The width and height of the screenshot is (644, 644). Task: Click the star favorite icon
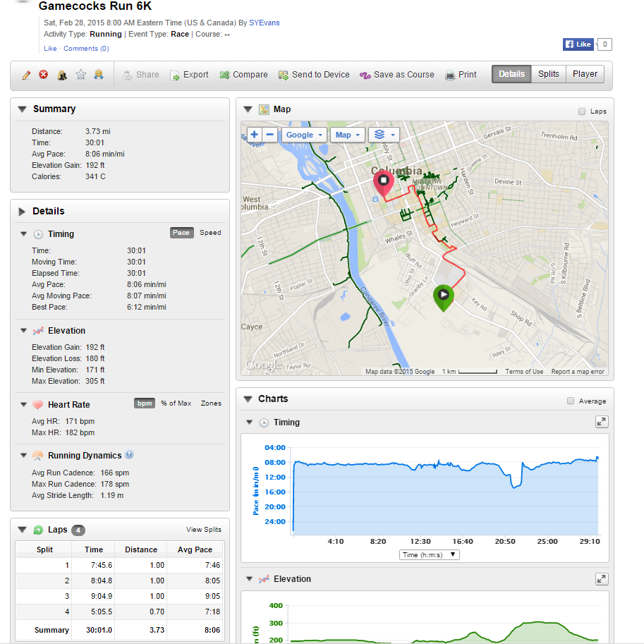pyautogui.click(x=80, y=75)
